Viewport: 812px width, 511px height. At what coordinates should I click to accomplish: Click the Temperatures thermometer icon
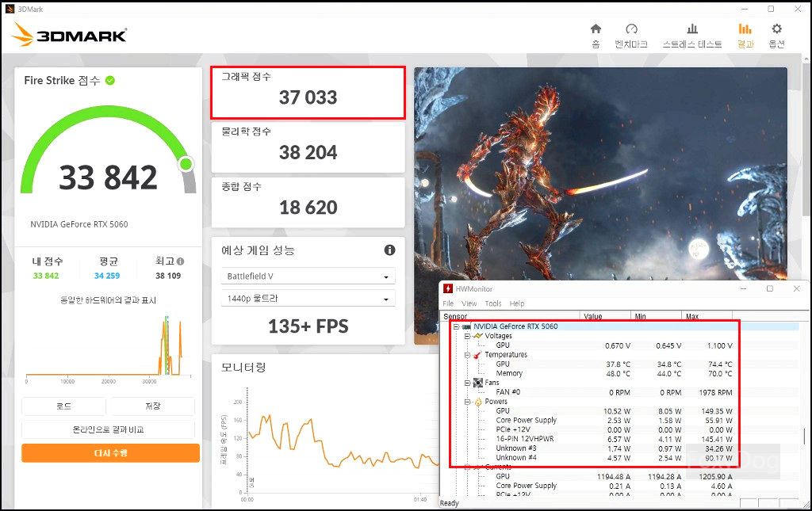(477, 355)
